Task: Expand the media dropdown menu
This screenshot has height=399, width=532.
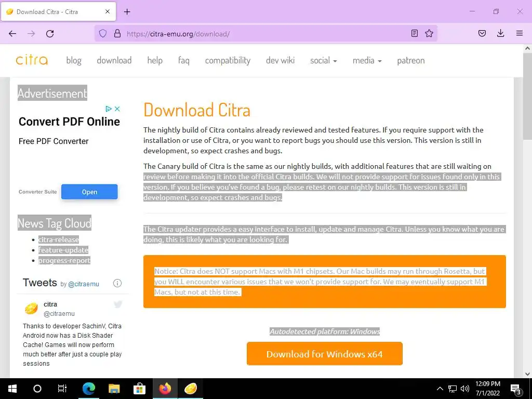Action: point(367,60)
